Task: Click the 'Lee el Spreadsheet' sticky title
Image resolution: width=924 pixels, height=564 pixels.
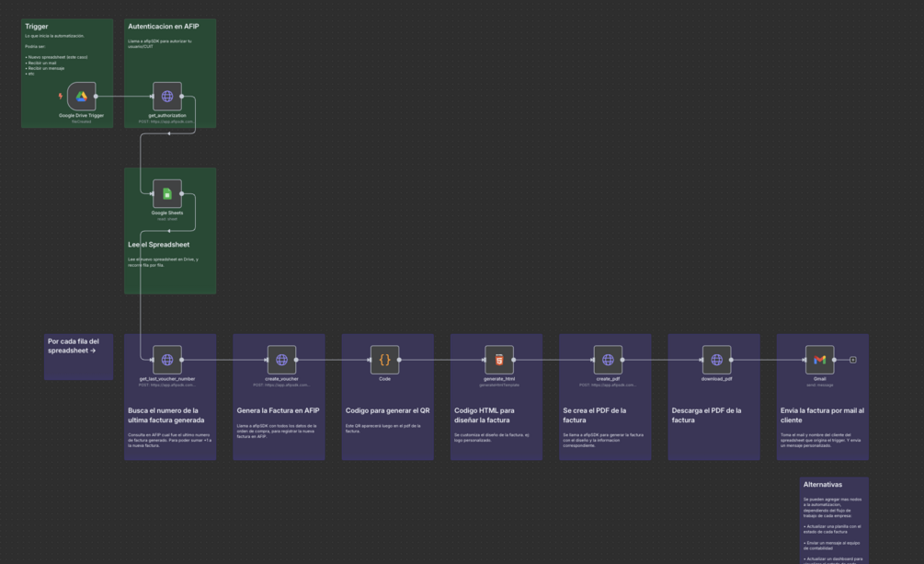Action: tap(158, 244)
